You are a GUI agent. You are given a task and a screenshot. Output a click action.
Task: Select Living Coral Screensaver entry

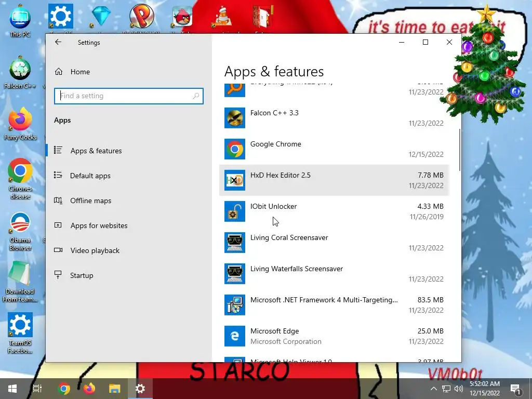tap(334, 243)
